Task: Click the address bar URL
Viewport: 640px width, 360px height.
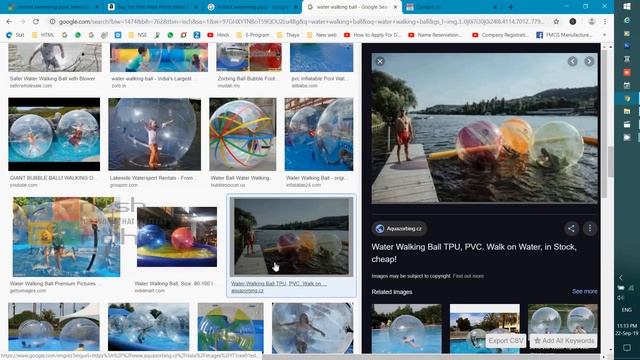Action: coord(301,21)
